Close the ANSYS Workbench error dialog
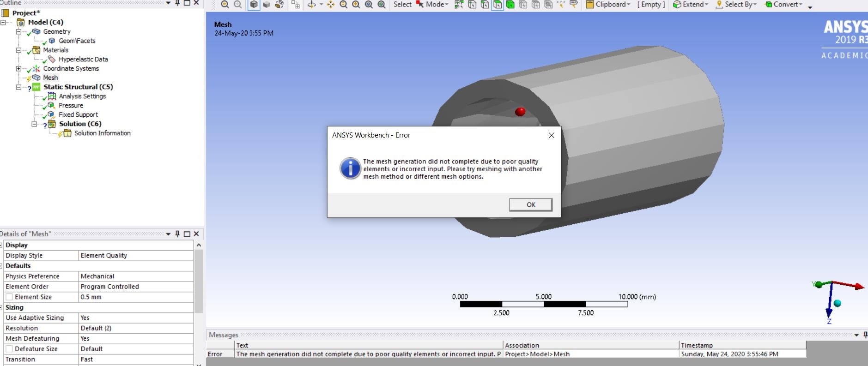868x366 pixels. (551, 135)
